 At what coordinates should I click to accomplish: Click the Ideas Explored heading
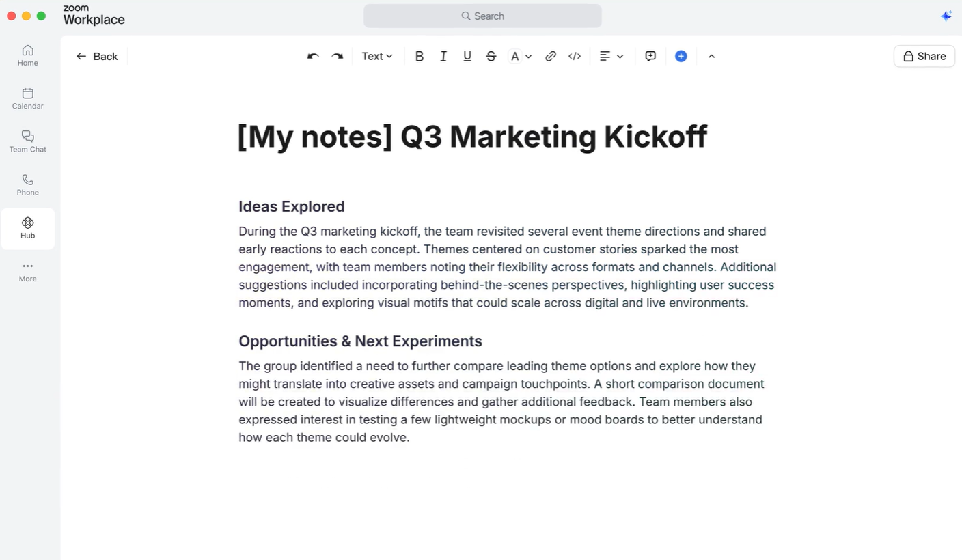tap(292, 206)
